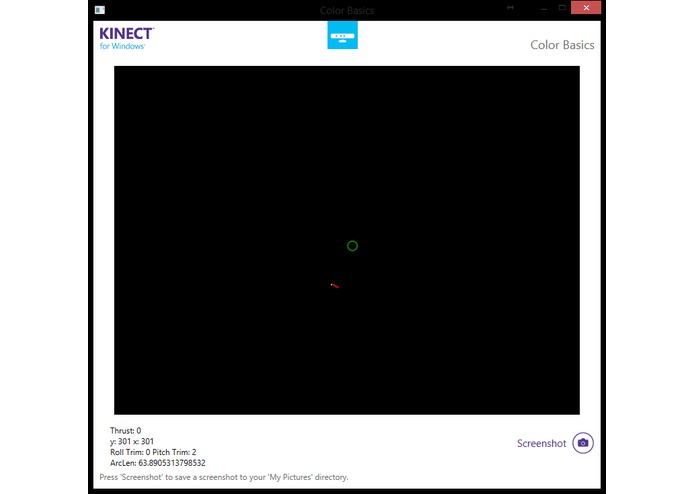Select the Roll Trim Pitch Trim readout
The height and width of the screenshot is (494, 695).
(153, 452)
